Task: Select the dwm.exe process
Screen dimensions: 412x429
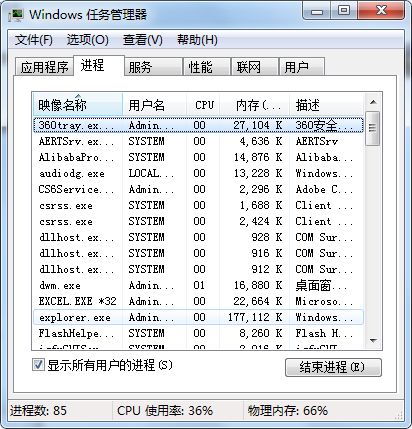Action: click(x=198, y=285)
